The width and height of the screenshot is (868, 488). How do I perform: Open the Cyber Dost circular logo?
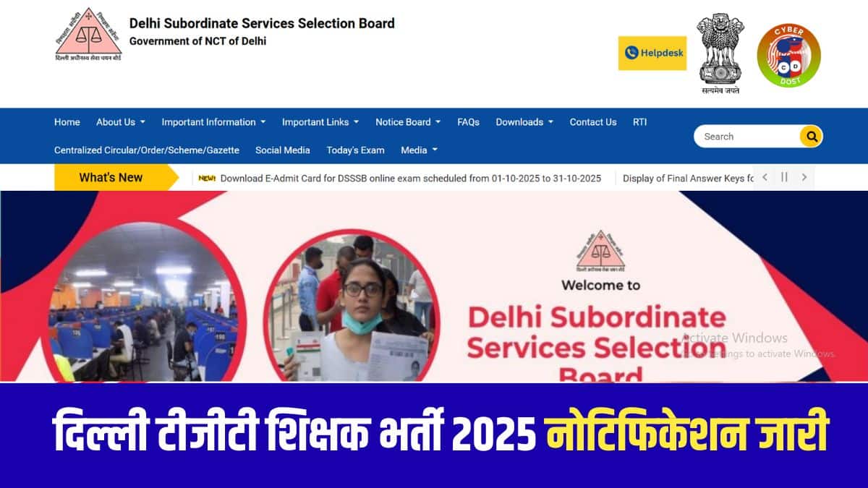pyautogui.click(x=789, y=56)
